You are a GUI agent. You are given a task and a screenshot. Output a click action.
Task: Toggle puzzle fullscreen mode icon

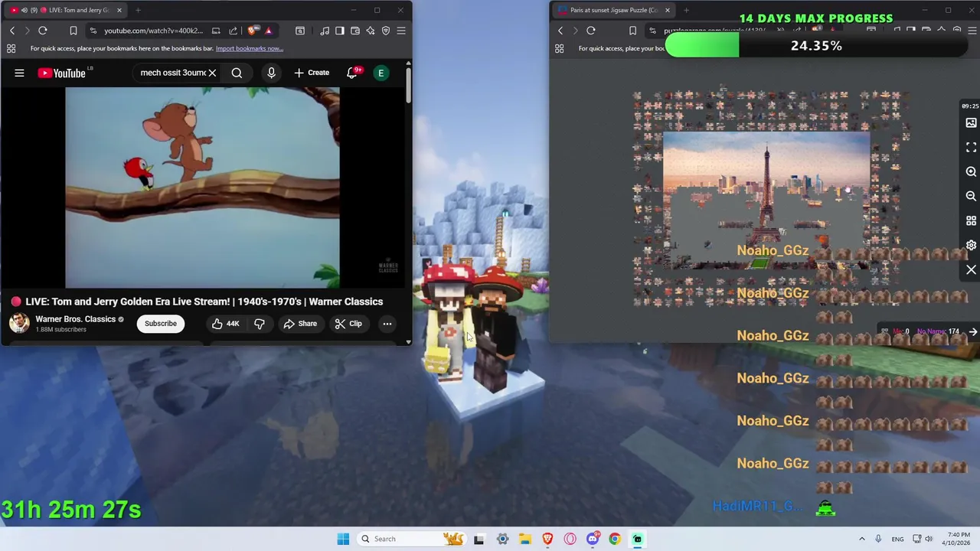(x=971, y=147)
